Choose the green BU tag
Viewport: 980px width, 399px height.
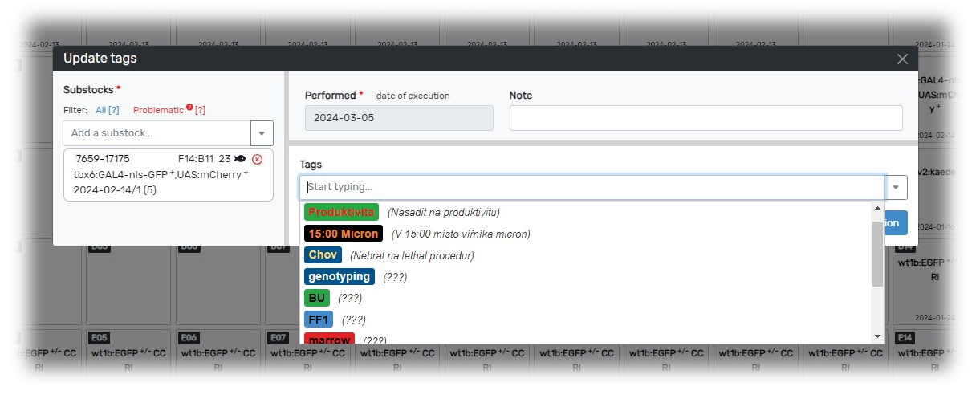pyautogui.click(x=317, y=298)
